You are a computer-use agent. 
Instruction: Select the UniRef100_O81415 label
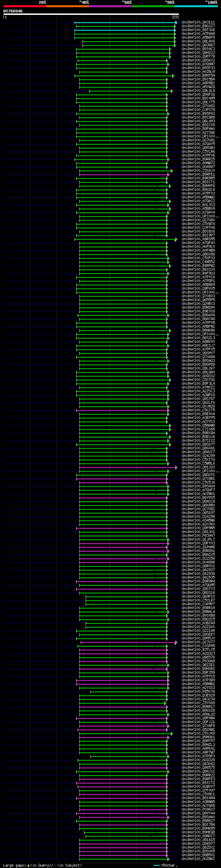198,840
